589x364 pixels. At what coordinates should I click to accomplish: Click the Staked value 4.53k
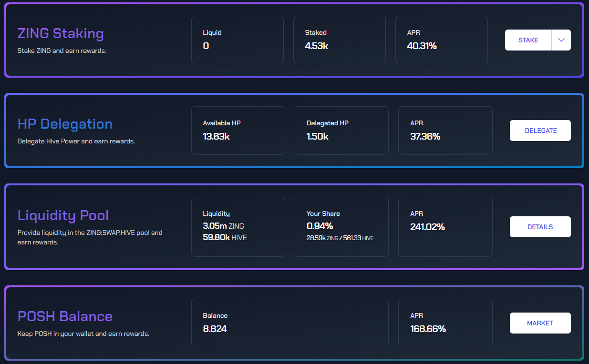(x=317, y=46)
